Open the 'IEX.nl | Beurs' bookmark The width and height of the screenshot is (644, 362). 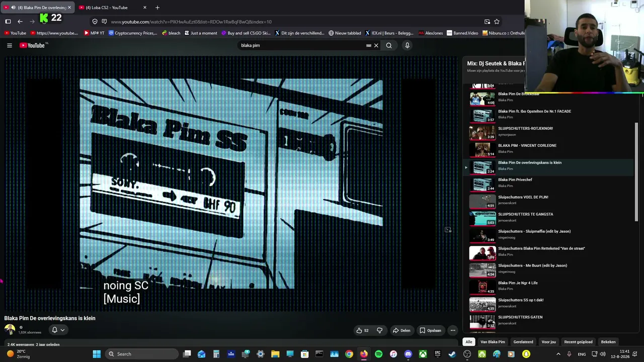coord(389,33)
